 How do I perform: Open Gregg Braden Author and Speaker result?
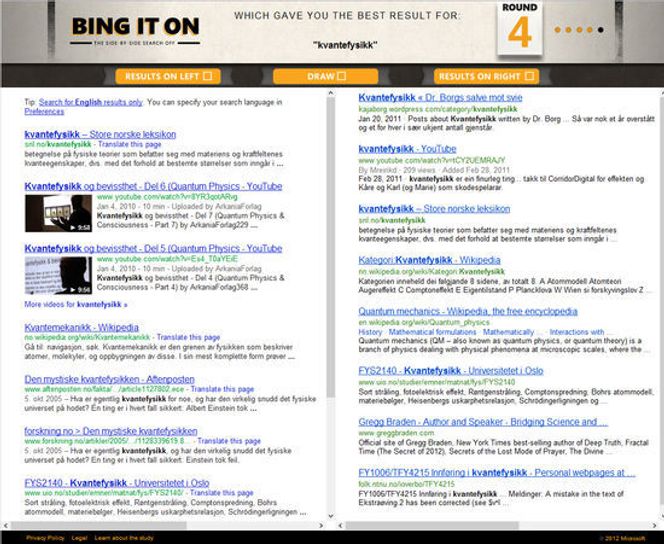tap(483, 422)
